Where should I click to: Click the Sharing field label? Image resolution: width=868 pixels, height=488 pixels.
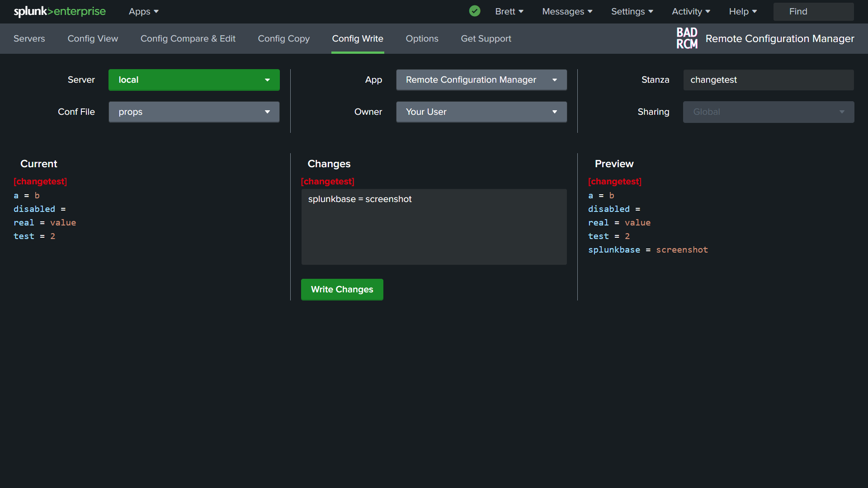653,112
